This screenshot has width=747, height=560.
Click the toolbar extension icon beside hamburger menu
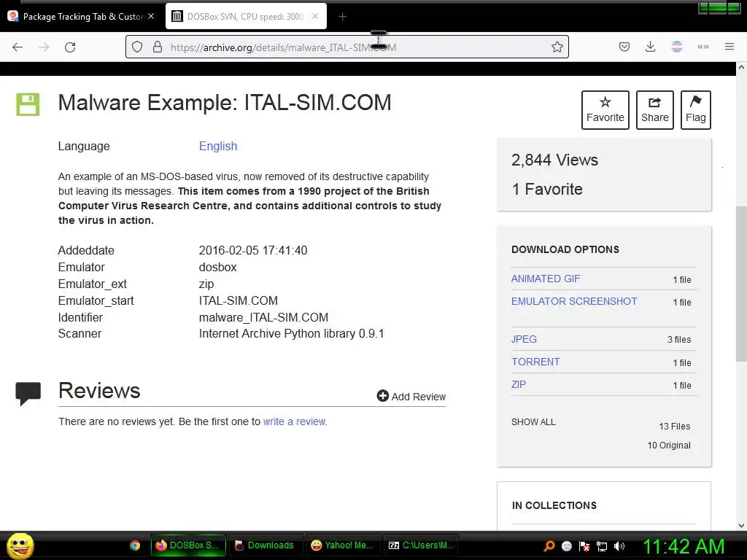pyautogui.click(x=703, y=47)
